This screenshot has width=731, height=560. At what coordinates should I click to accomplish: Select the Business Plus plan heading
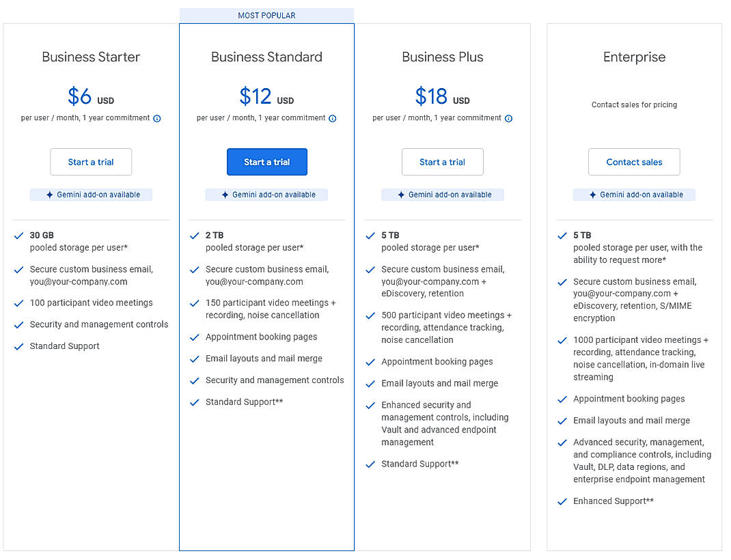coord(442,57)
